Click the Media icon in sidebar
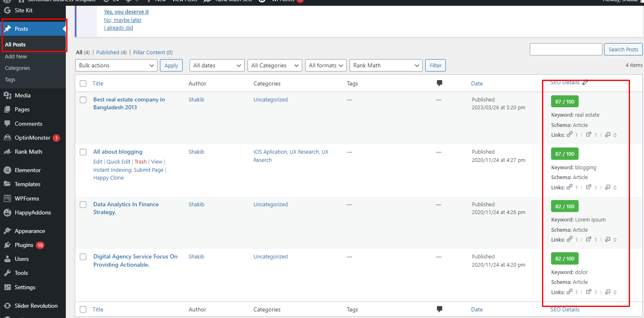 click(7, 95)
